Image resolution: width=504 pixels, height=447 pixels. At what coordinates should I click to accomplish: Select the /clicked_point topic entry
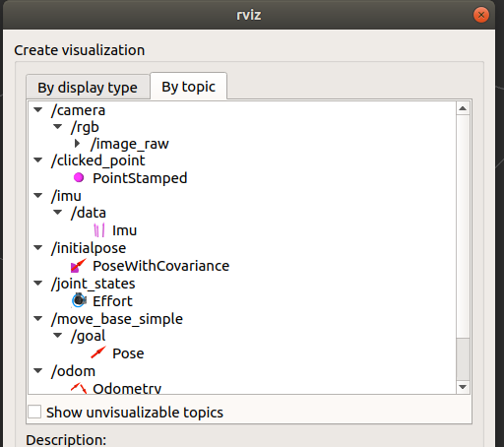click(x=97, y=160)
